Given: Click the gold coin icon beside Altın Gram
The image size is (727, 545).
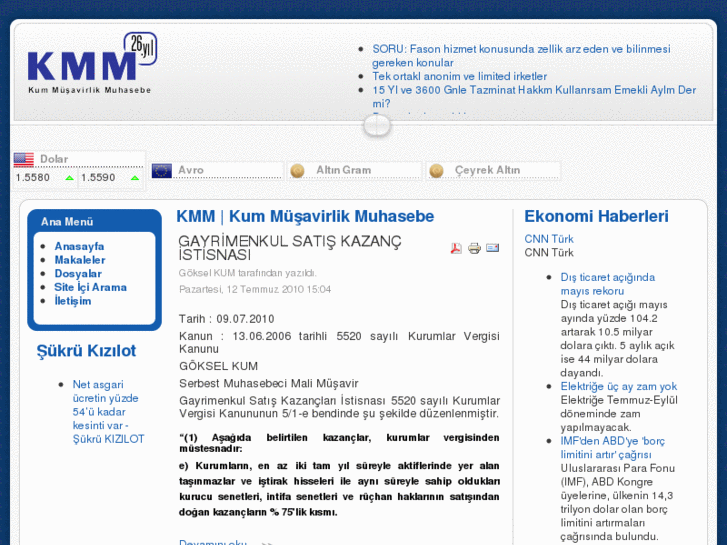Looking at the screenshot, I should pos(297,171).
